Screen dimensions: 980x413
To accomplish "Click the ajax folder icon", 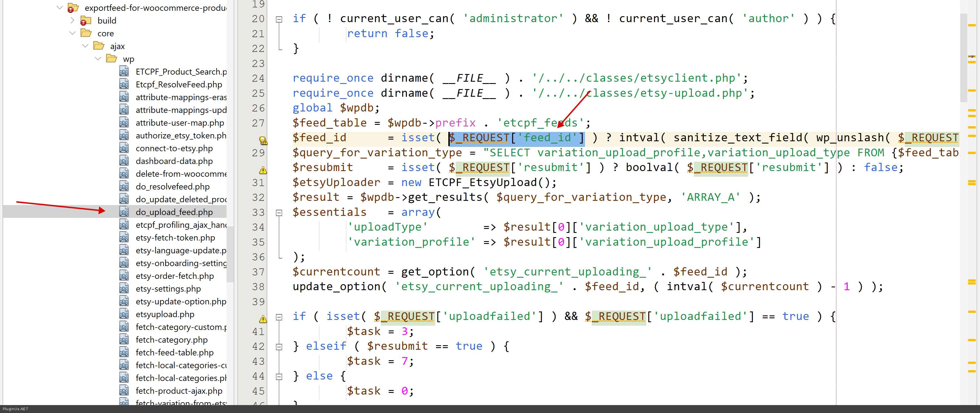I will tap(98, 46).
